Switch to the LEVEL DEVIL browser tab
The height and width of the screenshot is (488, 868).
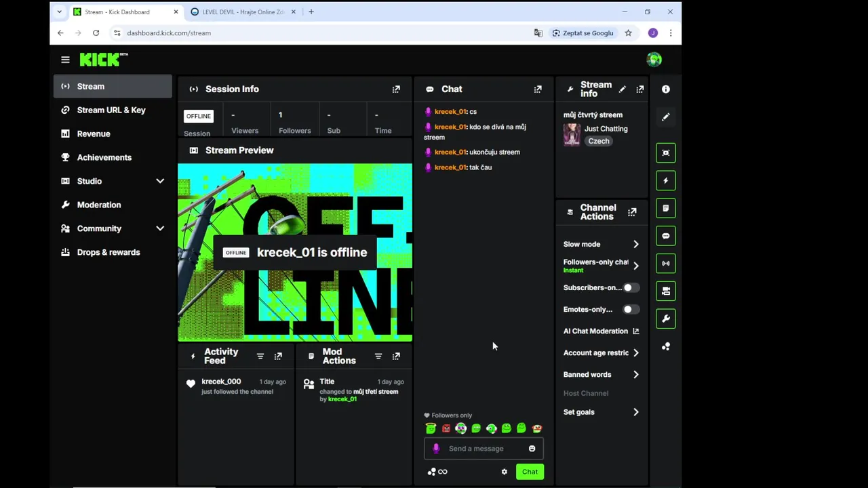pos(244,12)
